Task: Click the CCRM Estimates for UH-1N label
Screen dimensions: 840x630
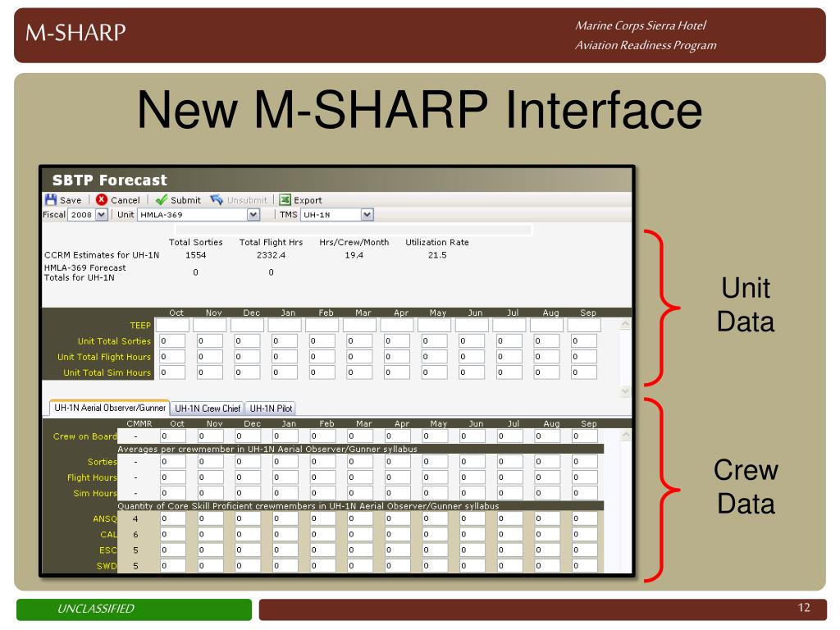Action: click(x=102, y=255)
